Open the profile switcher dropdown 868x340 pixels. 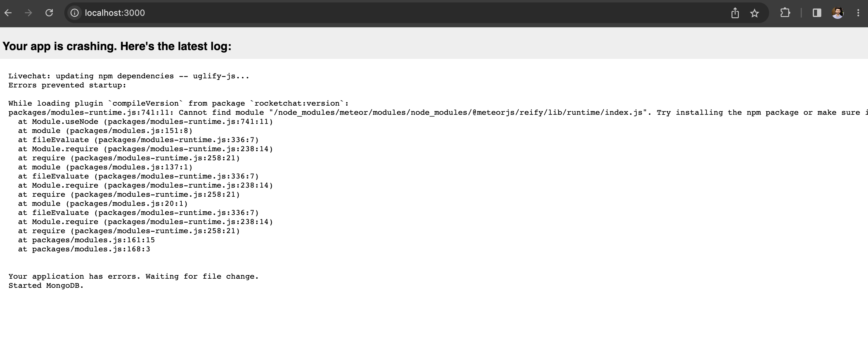click(838, 13)
